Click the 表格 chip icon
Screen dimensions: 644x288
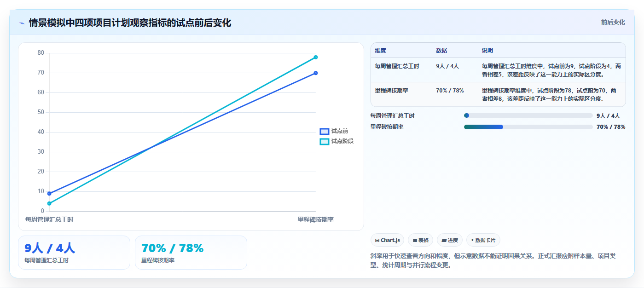click(x=415, y=240)
